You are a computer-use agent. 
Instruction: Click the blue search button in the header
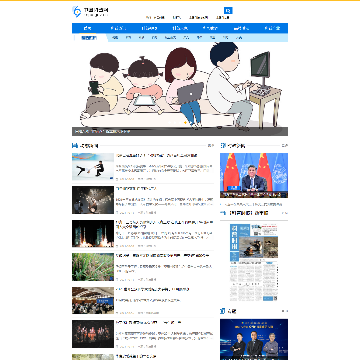228,10
